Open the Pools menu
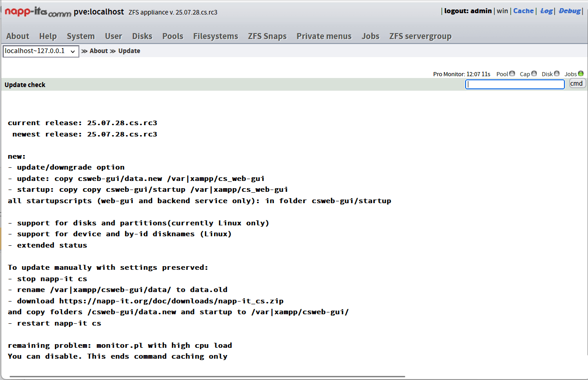 (173, 36)
